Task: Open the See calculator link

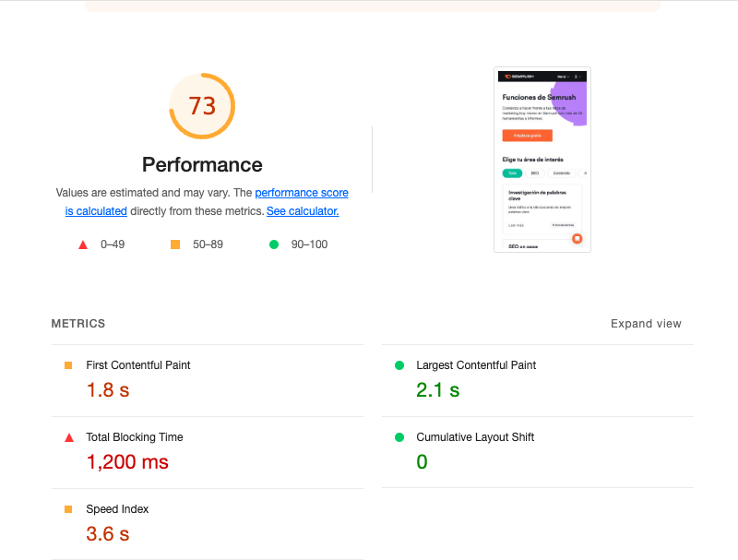Action: [303, 211]
